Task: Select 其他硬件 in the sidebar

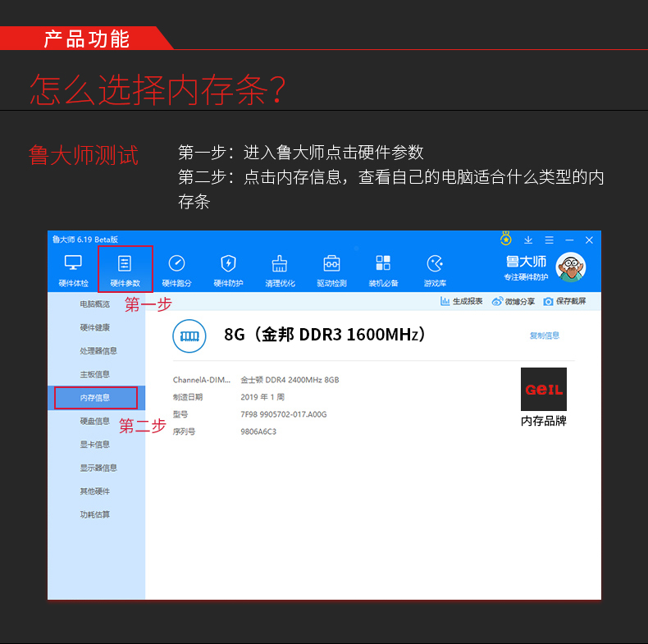Action: coord(94,491)
